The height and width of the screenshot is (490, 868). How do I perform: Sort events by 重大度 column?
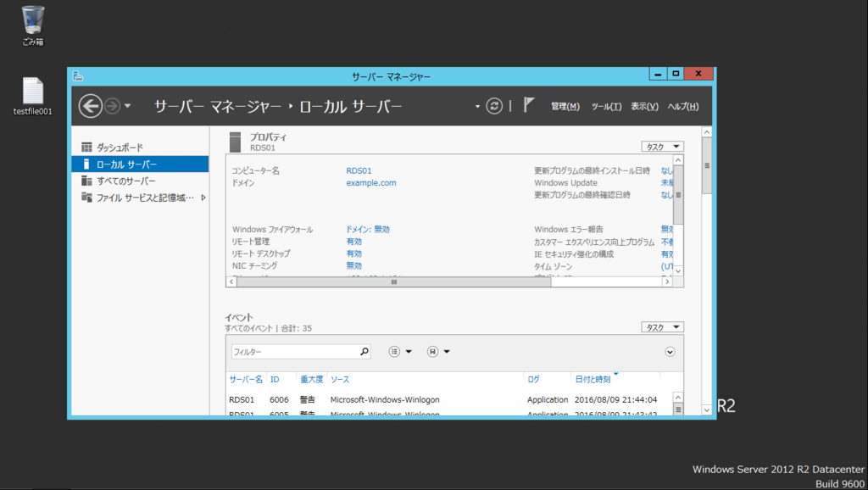(x=311, y=379)
